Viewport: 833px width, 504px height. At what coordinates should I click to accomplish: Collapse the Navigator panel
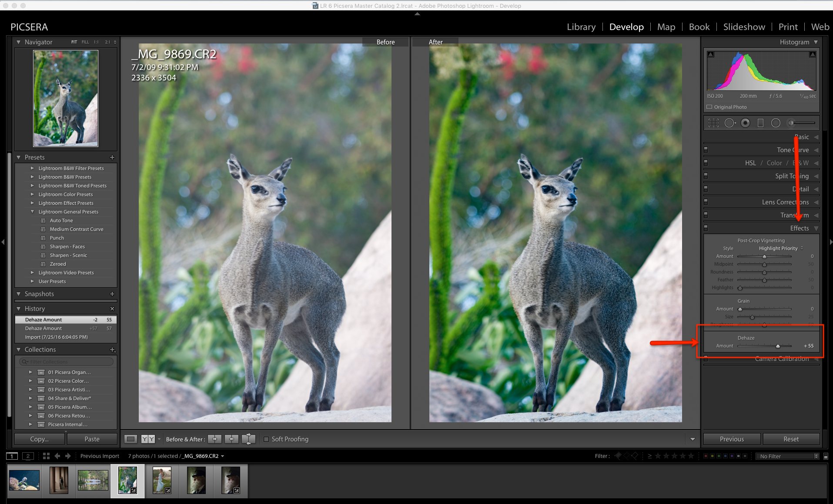[18, 42]
